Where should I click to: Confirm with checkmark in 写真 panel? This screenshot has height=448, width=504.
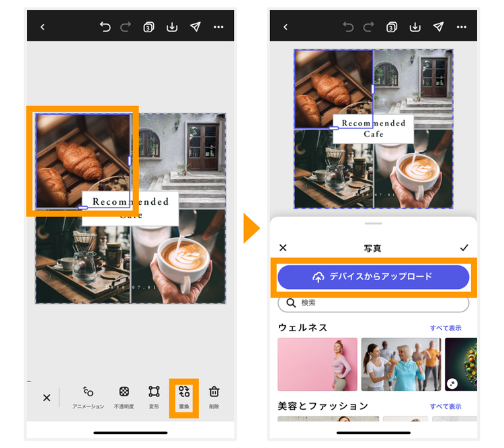pyautogui.click(x=464, y=248)
